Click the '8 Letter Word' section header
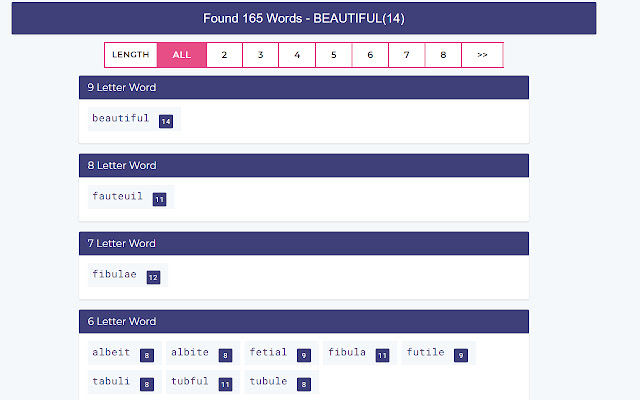 pos(304,165)
